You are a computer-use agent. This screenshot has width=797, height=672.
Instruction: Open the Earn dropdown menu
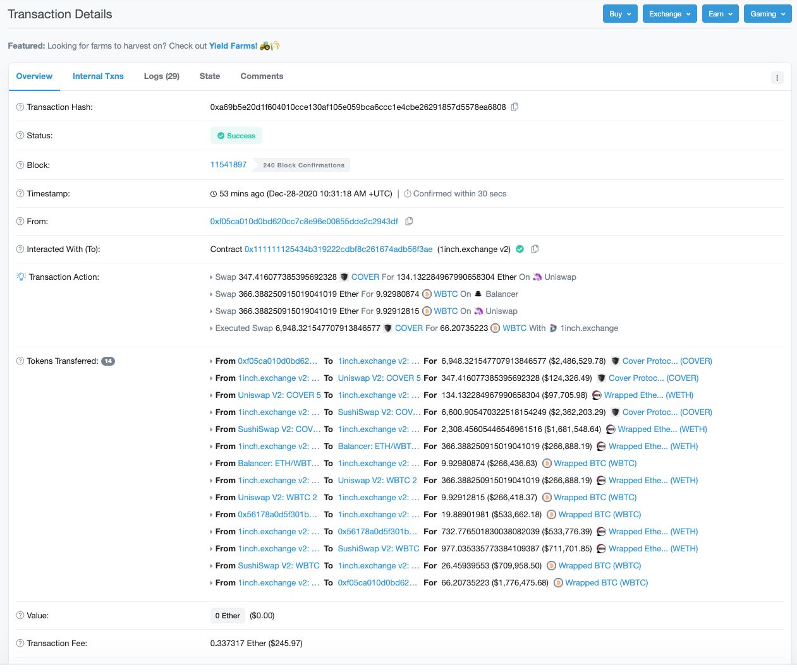click(x=721, y=14)
